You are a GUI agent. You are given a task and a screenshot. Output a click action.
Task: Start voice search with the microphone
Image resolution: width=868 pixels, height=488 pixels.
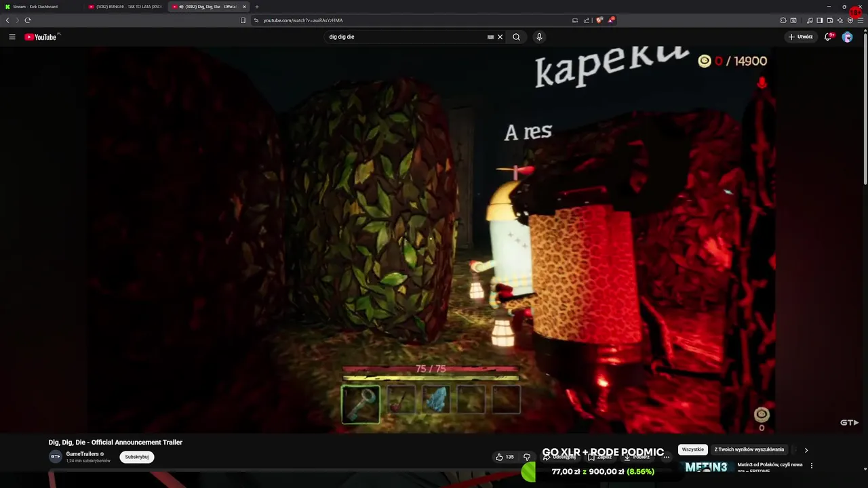[x=539, y=37]
